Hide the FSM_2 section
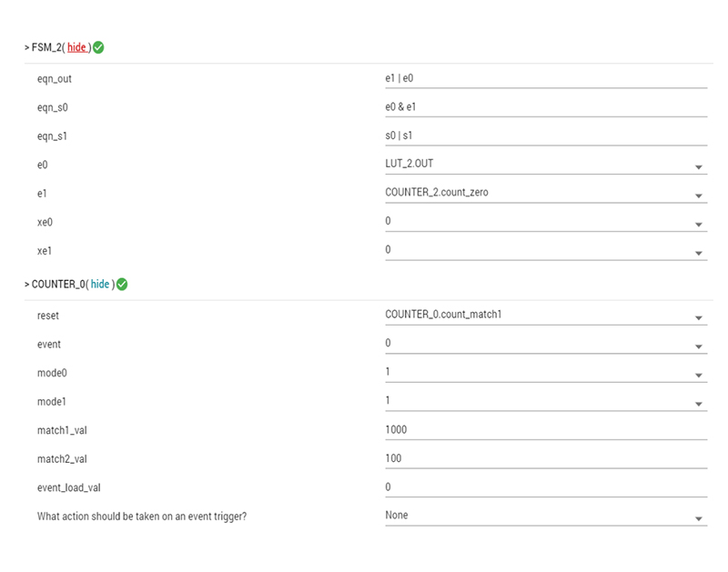This screenshot has width=728, height=572. [x=77, y=47]
